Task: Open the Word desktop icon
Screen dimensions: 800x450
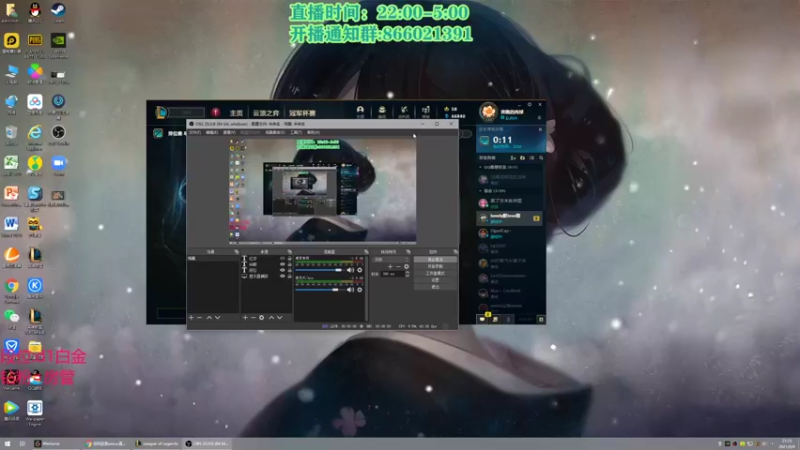Action: pos(11,224)
